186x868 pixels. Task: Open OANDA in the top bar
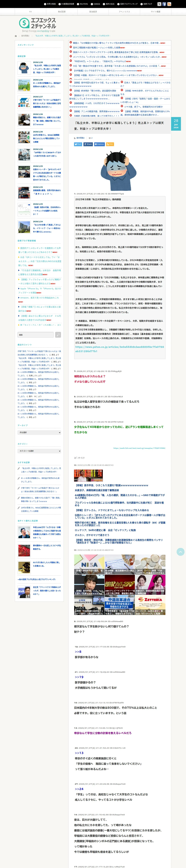[95, 4]
